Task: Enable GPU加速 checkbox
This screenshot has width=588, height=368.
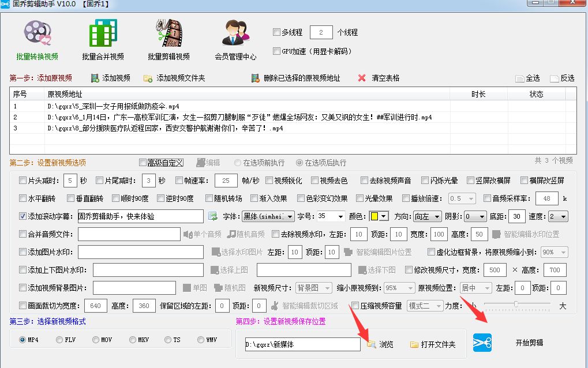Action: 277,51
